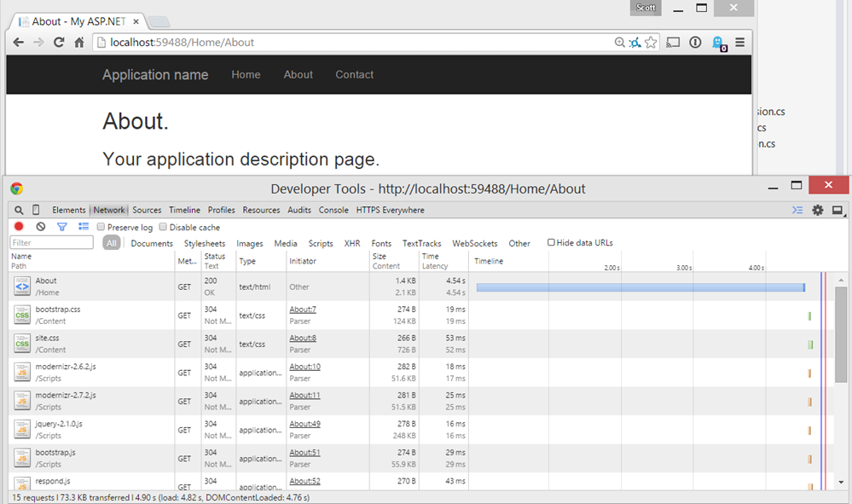Image resolution: width=852 pixels, height=504 pixels.
Task: Click the jquery-2.1.0.js file icon
Action: click(x=22, y=430)
